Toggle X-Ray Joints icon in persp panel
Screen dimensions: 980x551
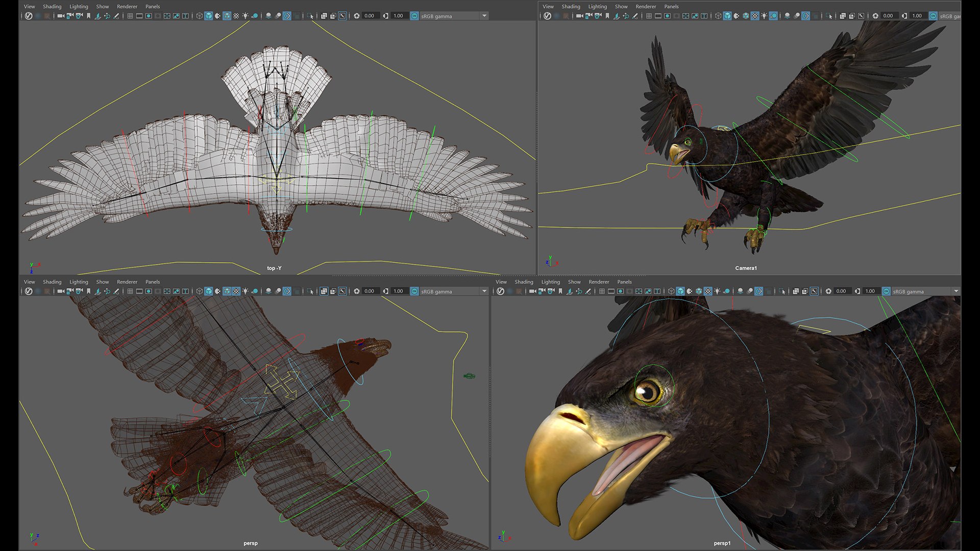(x=342, y=291)
